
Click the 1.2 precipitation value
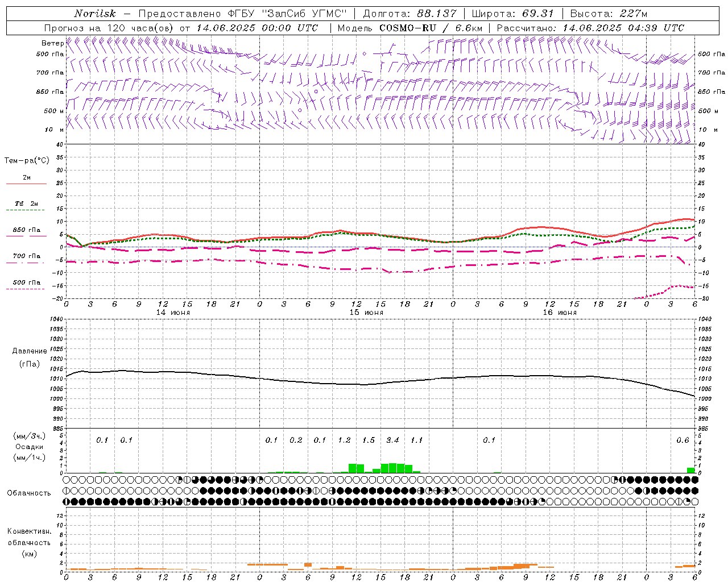[x=344, y=440]
